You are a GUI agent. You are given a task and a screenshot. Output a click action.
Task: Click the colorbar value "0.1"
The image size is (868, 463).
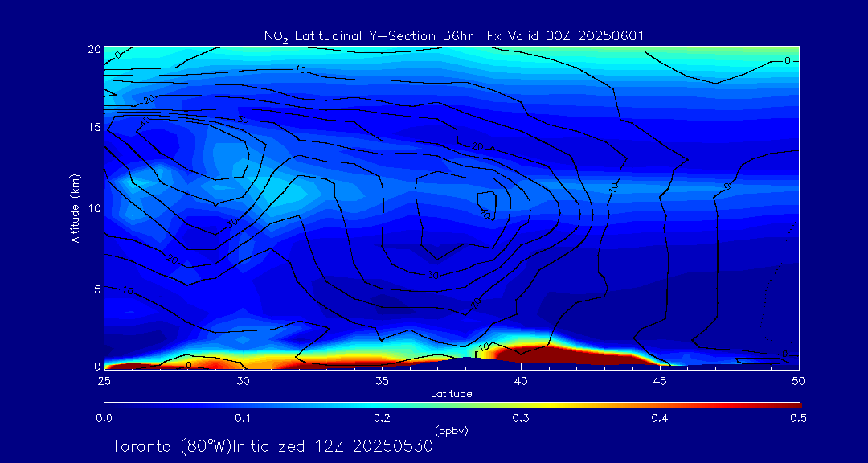tap(243, 419)
